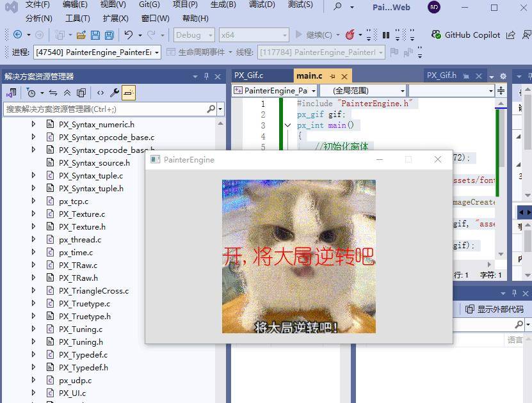Image resolution: width=532 pixels, height=403 pixels.
Task: Close the PX_Gif.h preview tab
Action: click(479, 76)
